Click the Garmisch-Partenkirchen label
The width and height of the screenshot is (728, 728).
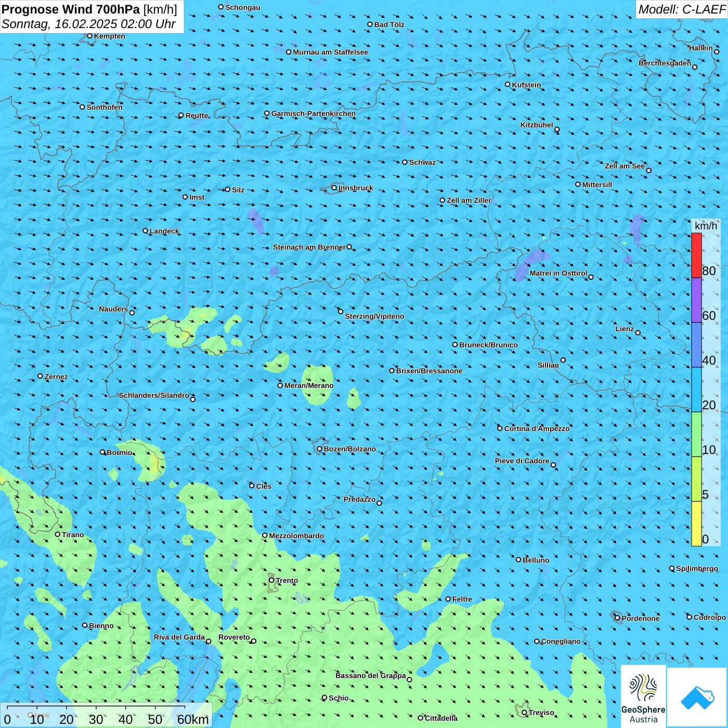[x=314, y=113]
